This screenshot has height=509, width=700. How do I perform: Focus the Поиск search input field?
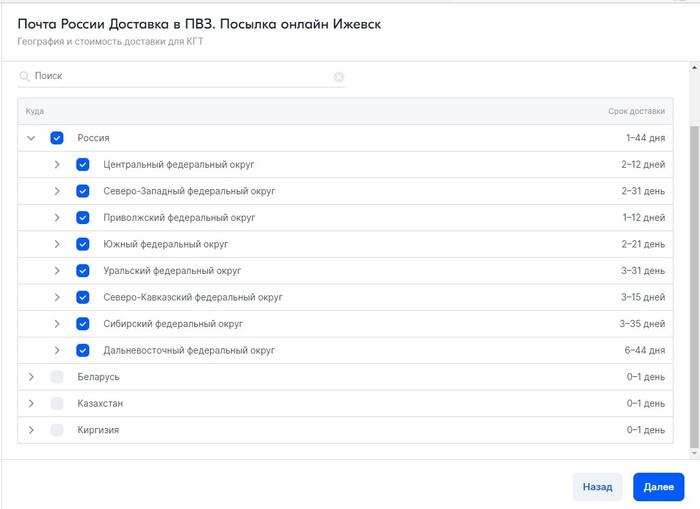pyautogui.click(x=180, y=76)
